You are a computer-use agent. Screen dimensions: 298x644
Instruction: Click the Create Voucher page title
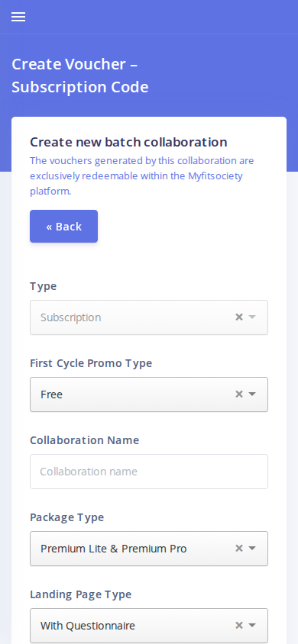pos(80,76)
